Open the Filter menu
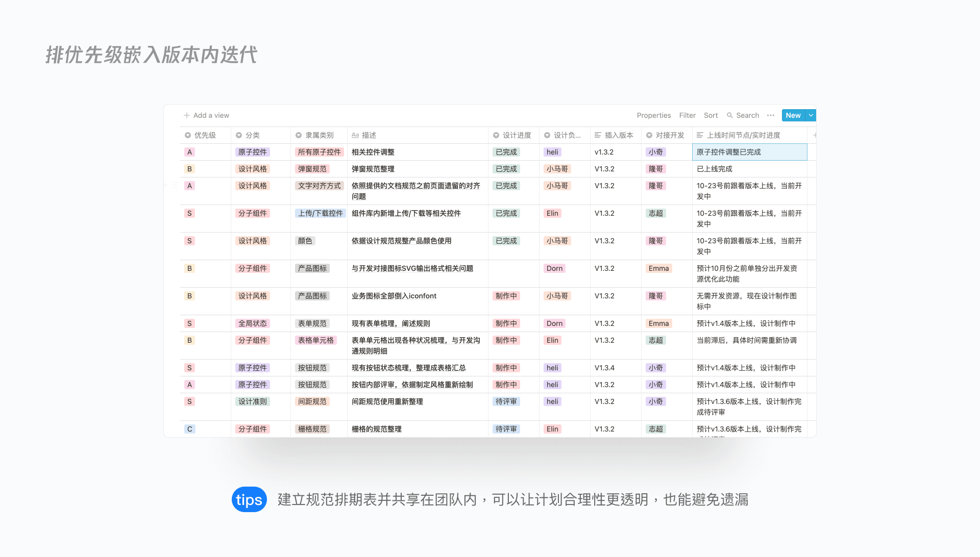 [x=687, y=115]
